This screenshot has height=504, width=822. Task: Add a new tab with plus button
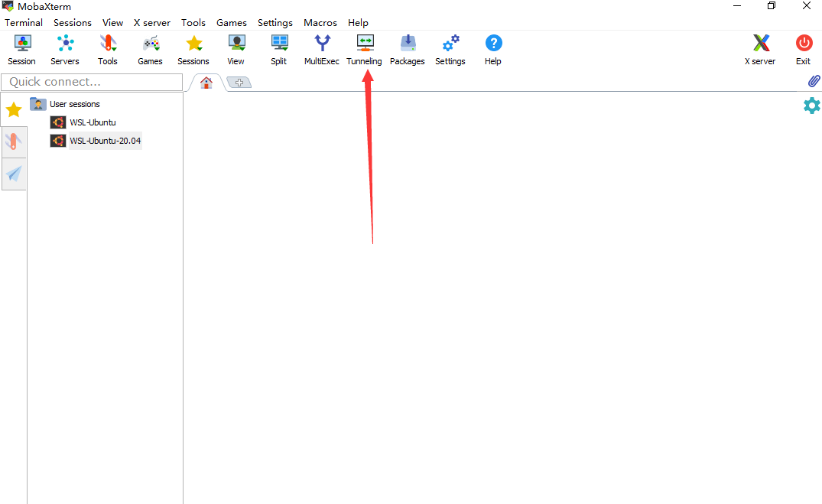pyautogui.click(x=239, y=83)
